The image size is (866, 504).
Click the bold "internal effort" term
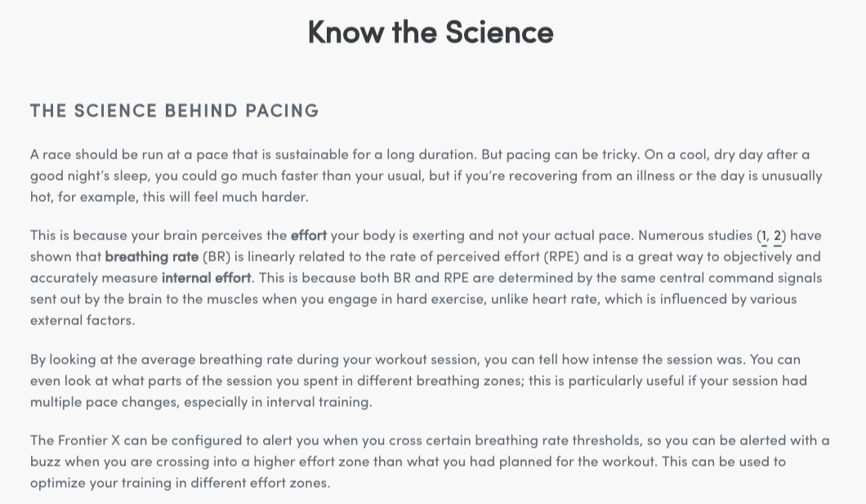(x=206, y=278)
